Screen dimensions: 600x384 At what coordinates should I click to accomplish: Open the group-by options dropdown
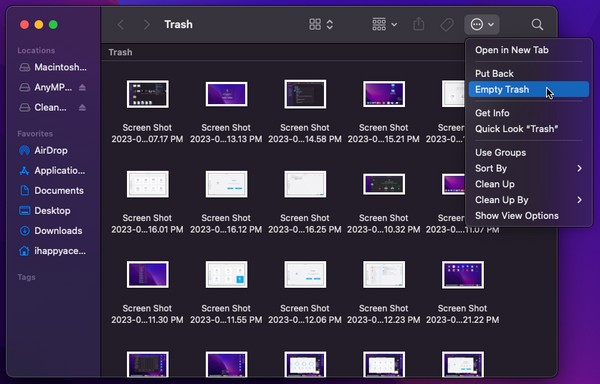tap(384, 25)
